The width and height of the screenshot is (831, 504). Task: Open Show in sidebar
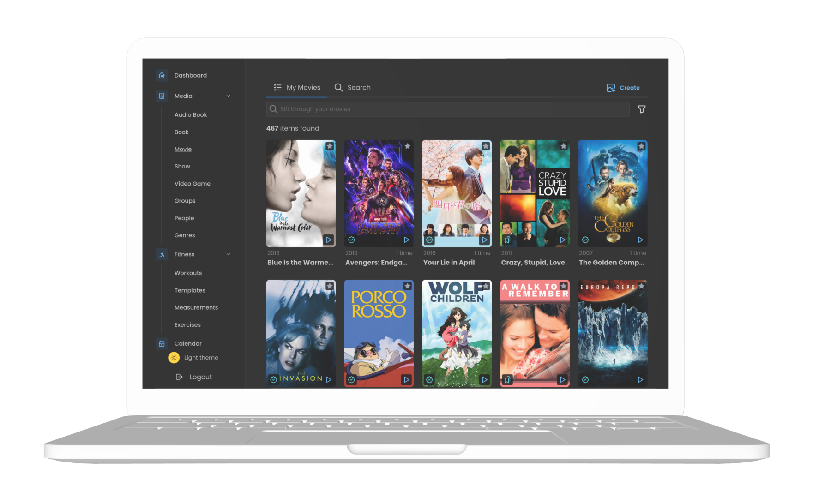coord(182,167)
